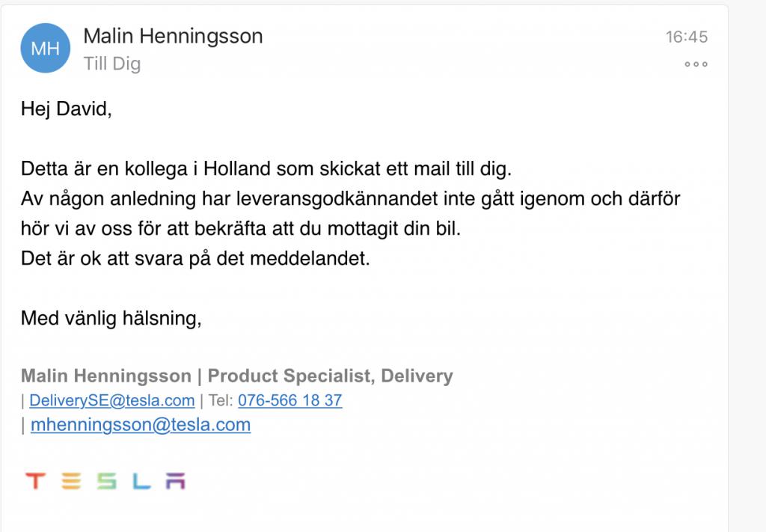The height and width of the screenshot is (532, 766).
Task: Click the purple A in Tesla logo
Action: pos(175,480)
